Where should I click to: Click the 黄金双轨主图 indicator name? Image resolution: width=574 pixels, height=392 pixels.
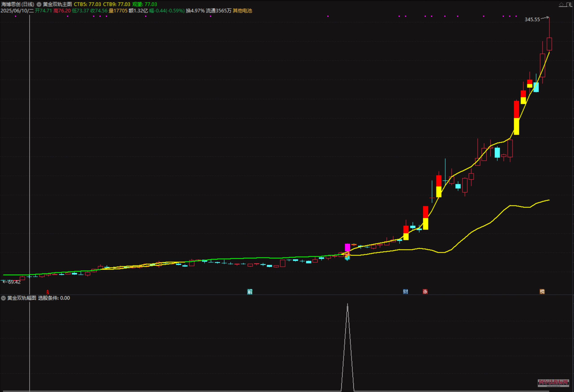pos(57,4)
